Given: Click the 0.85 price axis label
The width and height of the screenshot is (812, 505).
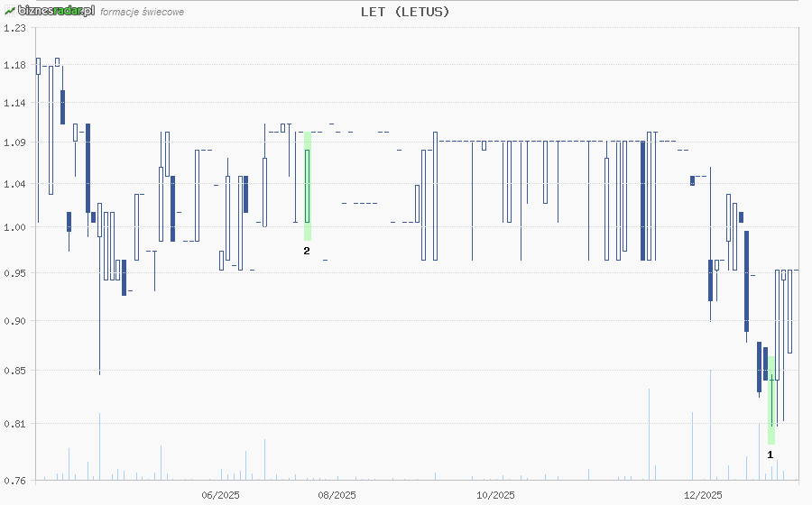Looking at the screenshot, I should (x=14, y=371).
